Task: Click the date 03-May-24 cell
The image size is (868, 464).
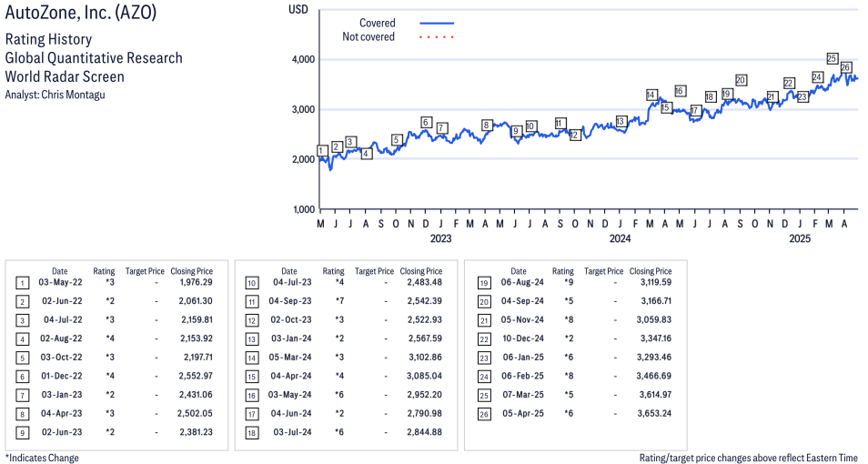Action: [290, 395]
